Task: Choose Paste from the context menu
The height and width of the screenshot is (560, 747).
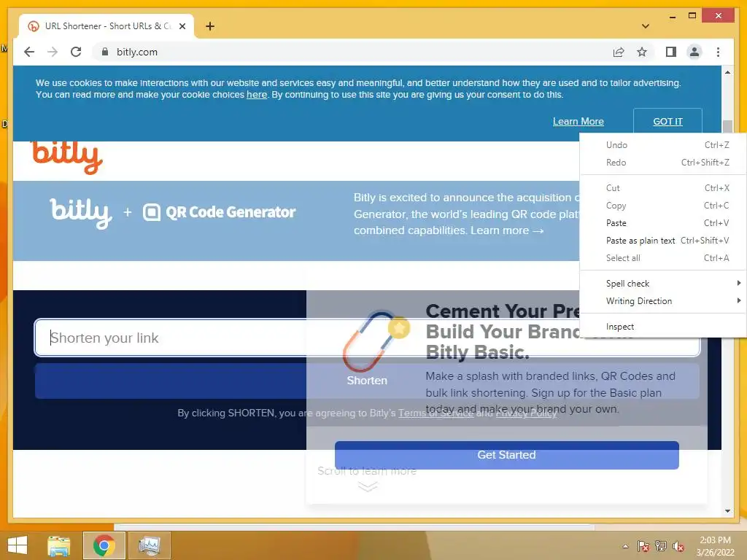Action: (x=662, y=223)
